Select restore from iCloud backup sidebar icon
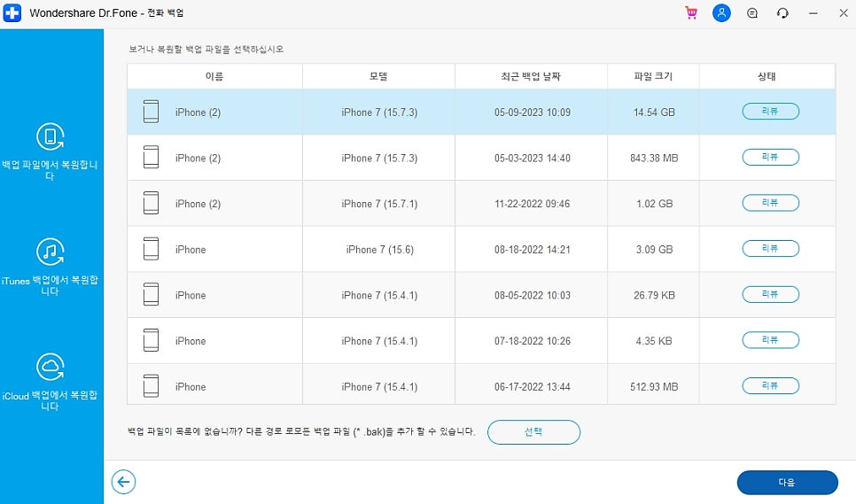The height and width of the screenshot is (504, 856). [x=51, y=367]
